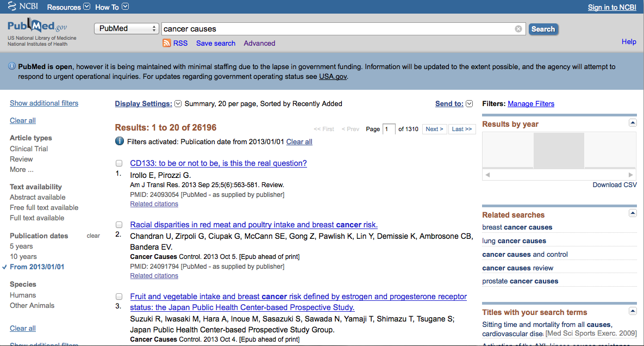The width and height of the screenshot is (644, 346).
Task: Clear the search box with the X icon
Action: coord(518,29)
